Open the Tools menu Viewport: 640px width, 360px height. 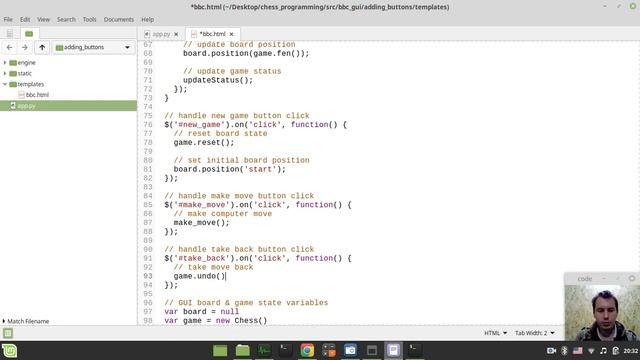(x=89, y=19)
